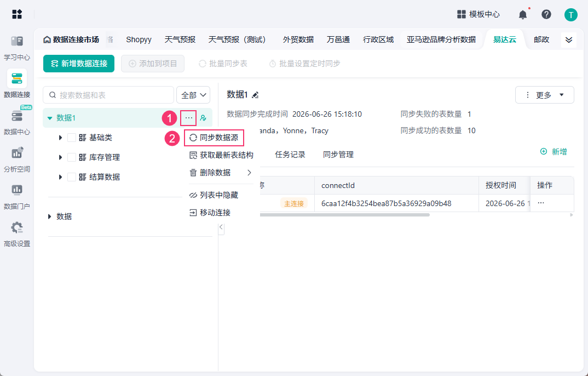The width and height of the screenshot is (588, 376).
Task: Open row 操作 three-dot menu
Action: (541, 203)
